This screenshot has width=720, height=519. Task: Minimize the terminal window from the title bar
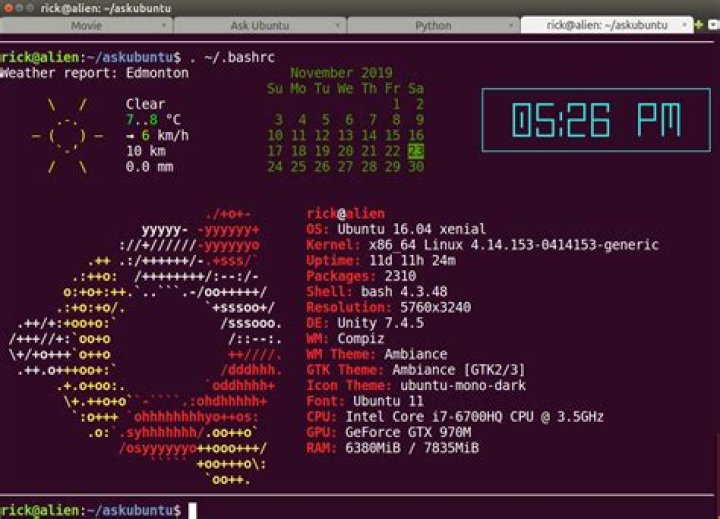tap(19, 8)
